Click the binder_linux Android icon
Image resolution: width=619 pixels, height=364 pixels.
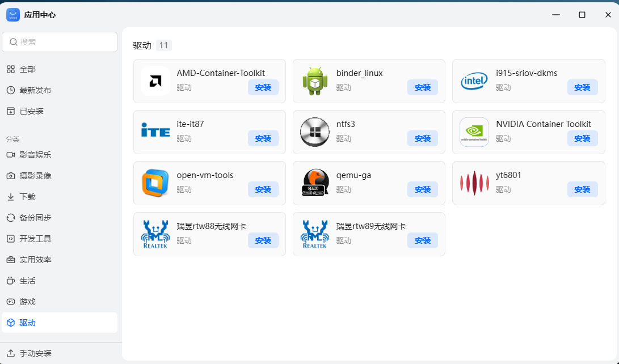pos(315,81)
